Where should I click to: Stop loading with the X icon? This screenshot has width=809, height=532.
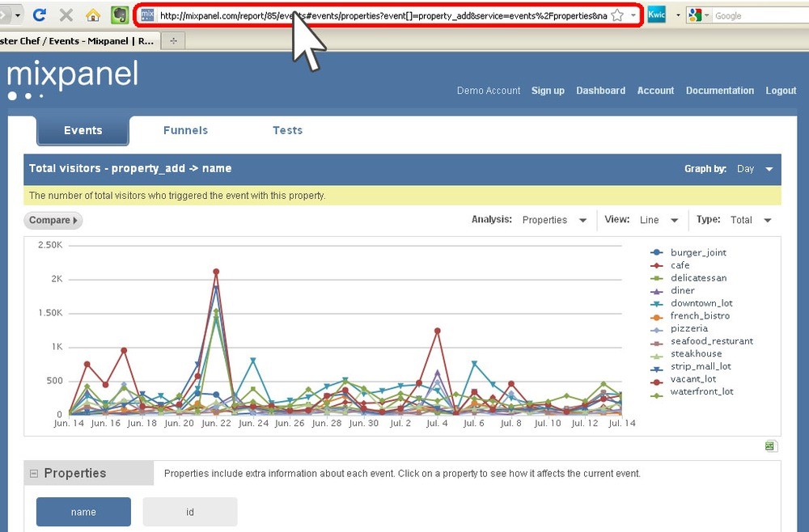pyautogui.click(x=66, y=15)
